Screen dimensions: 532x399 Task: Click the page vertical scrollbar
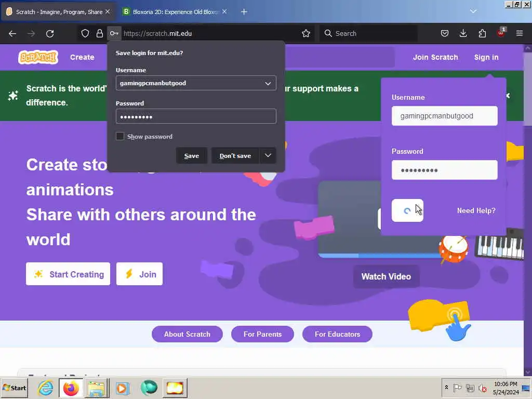[528, 89]
